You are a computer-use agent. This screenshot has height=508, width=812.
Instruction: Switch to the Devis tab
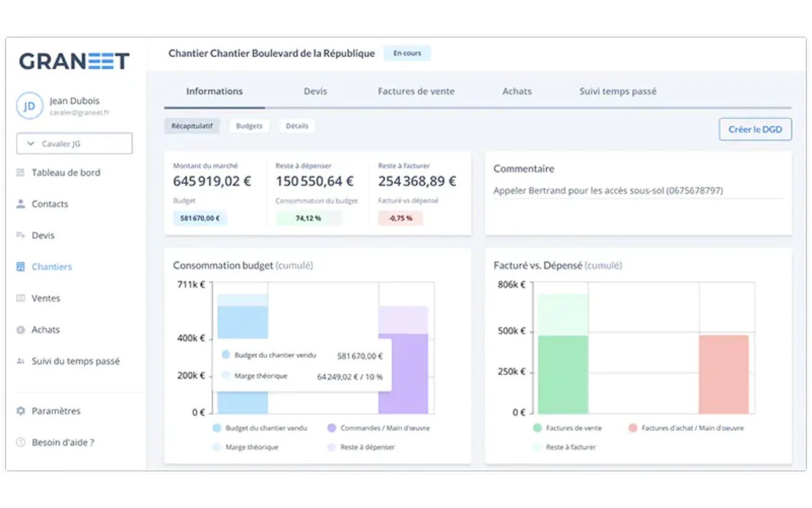pos(316,91)
